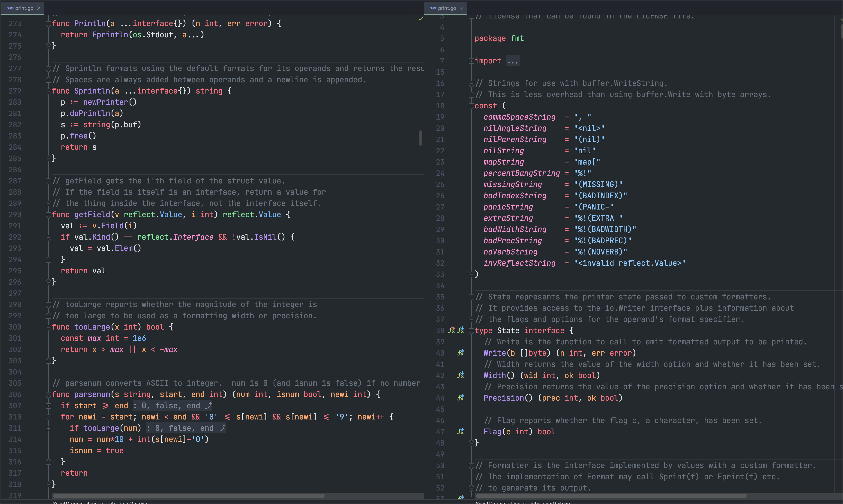This screenshot has width=843, height=504.
Task: Click the left editor horizontal scrollbar
Action: [188, 496]
